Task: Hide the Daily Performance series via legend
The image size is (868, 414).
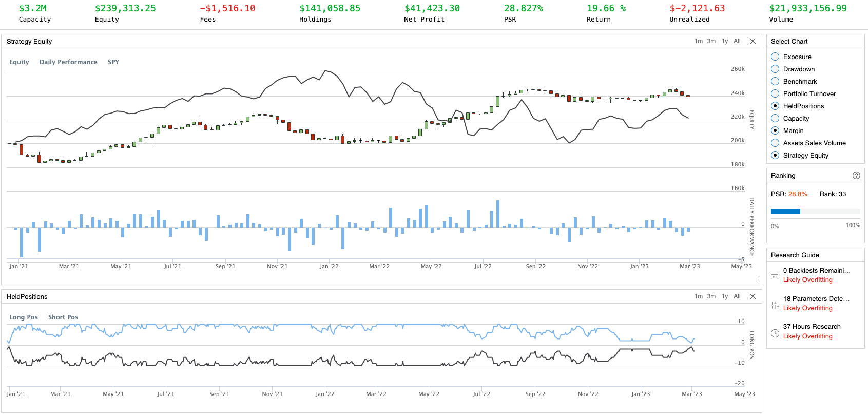Action: pos(68,62)
